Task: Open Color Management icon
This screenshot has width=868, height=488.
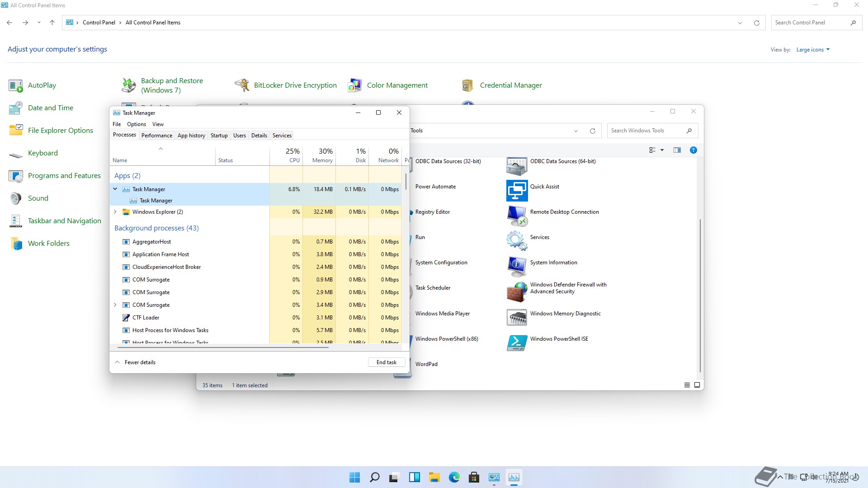Action: click(x=355, y=85)
